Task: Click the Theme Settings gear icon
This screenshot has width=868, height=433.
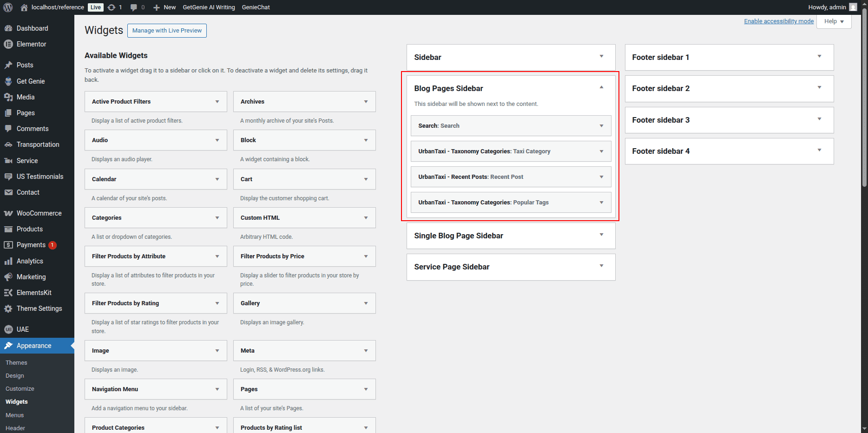Action: (8, 308)
